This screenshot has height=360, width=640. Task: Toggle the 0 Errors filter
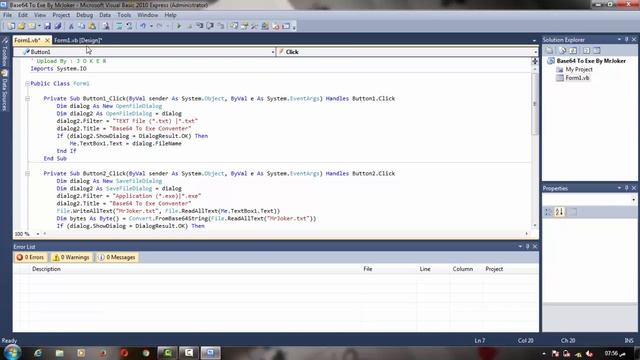coord(30,257)
